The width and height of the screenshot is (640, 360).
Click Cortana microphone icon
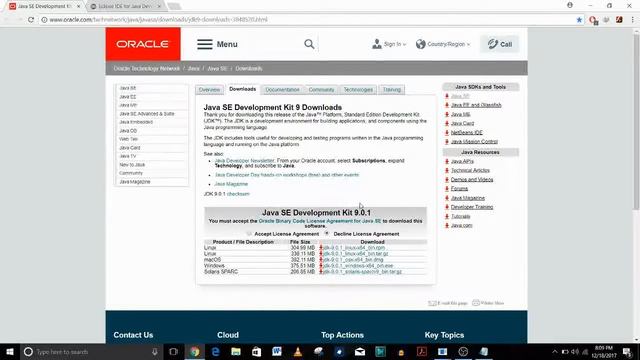pos(155,351)
